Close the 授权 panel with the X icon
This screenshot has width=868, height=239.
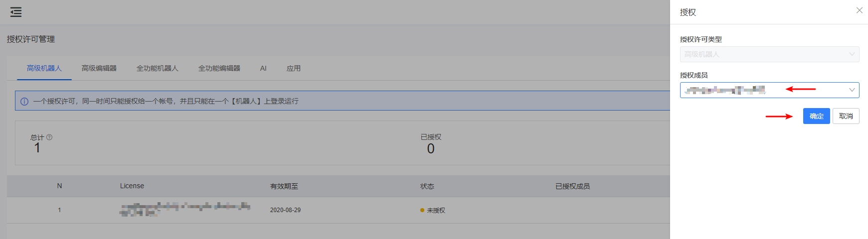click(x=860, y=10)
